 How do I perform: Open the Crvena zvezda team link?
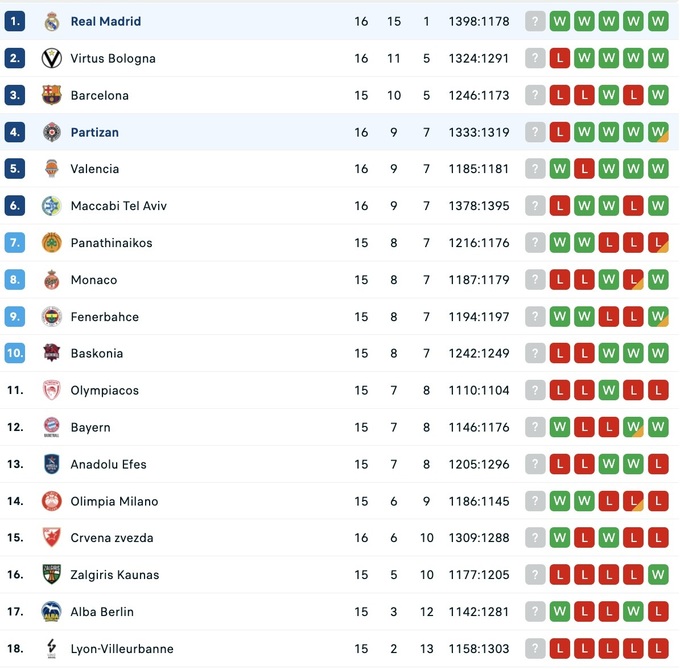click(112, 538)
